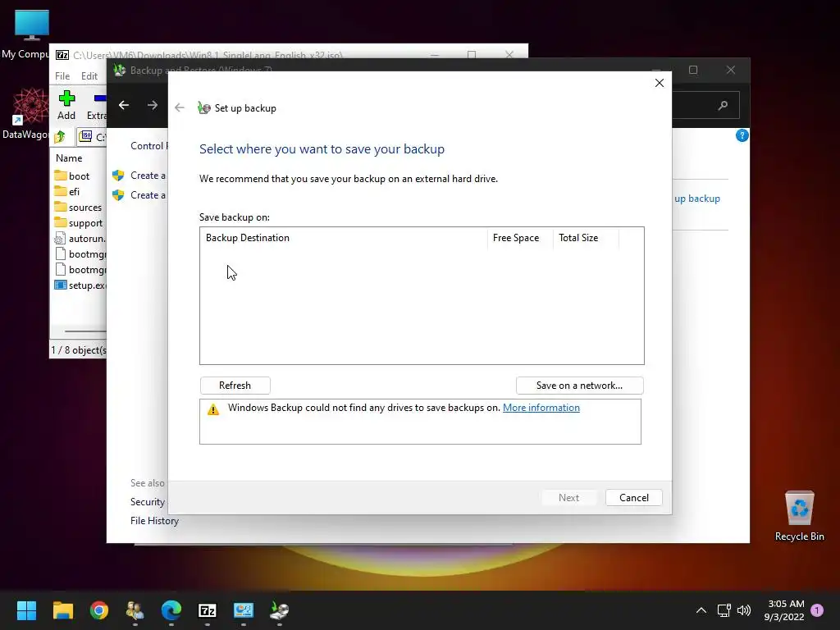Open help in Backup and Restore window
Screen dimensions: 840x630
tap(742, 135)
